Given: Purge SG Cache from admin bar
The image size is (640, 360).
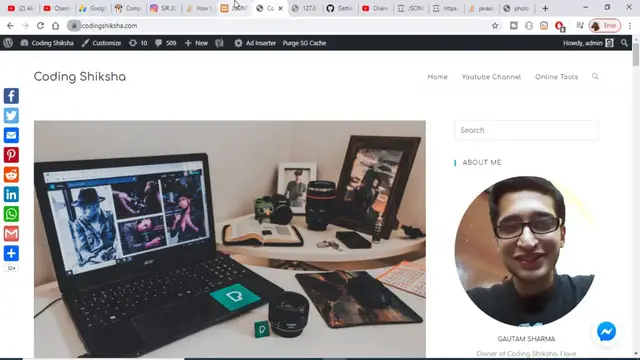Looking at the screenshot, I should [304, 43].
